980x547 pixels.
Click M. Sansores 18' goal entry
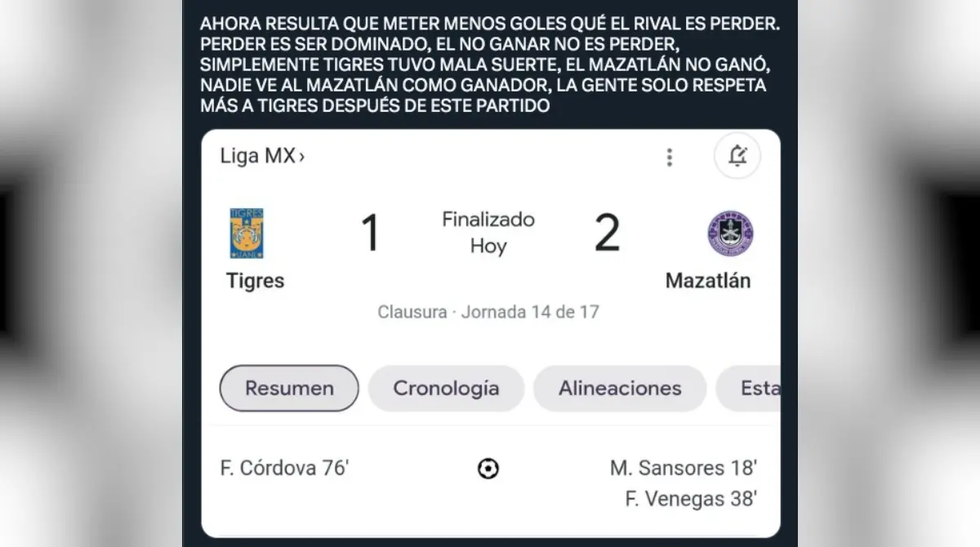683,467
